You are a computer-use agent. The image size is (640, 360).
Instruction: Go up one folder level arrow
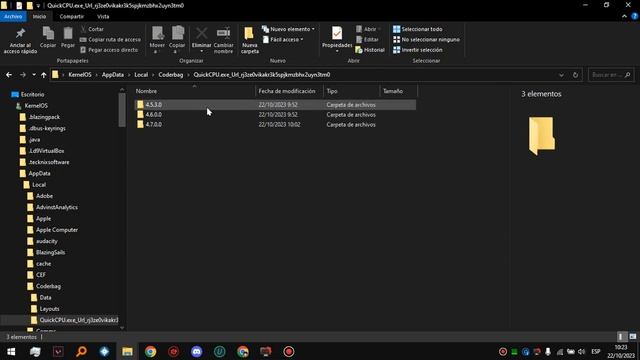(x=44, y=75)
